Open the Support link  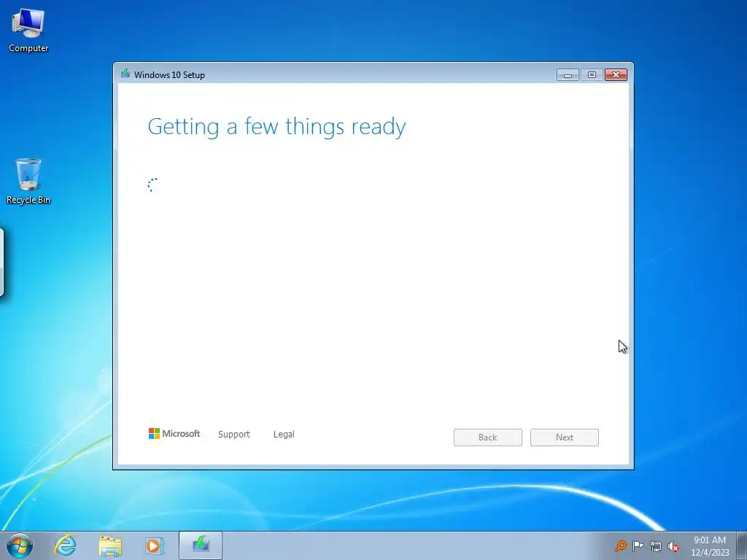point(234,435)
